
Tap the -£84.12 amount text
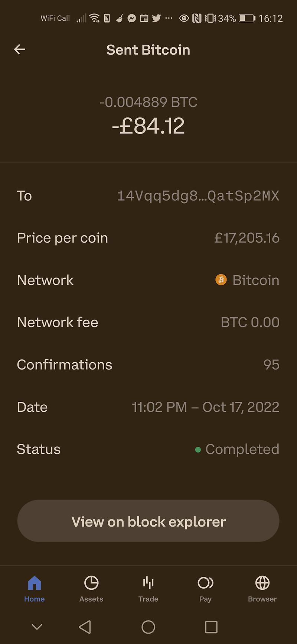pyautogui.click(x=148, y=126)
